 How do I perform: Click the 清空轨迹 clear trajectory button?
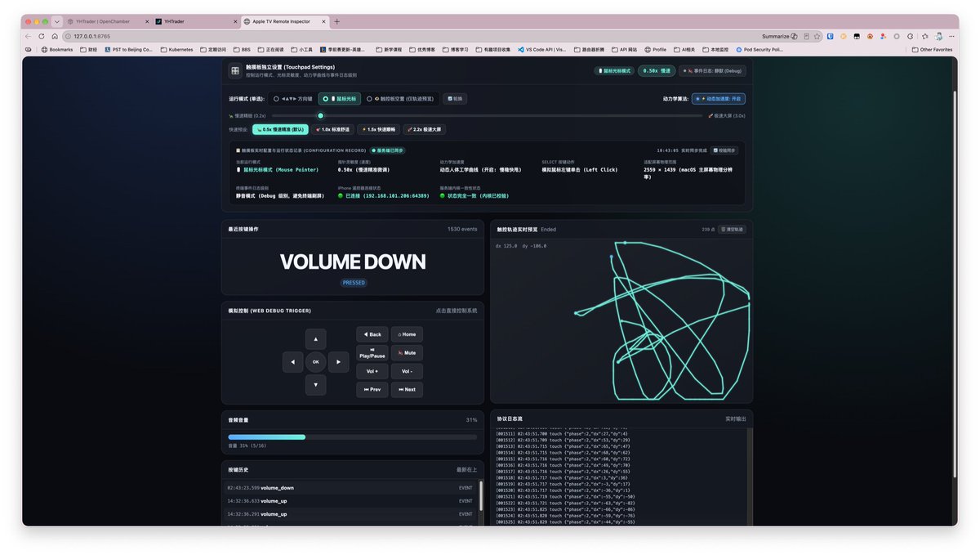click(x=732, y=230)
